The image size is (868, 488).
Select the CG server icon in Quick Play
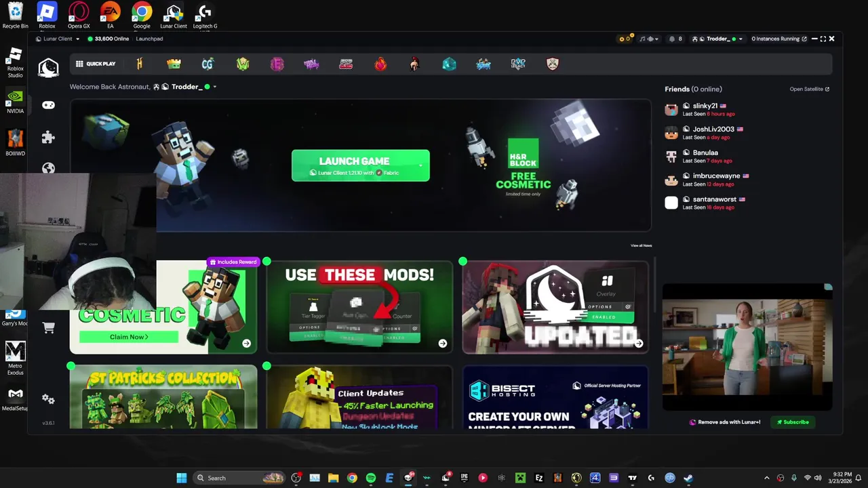point(208,64)
